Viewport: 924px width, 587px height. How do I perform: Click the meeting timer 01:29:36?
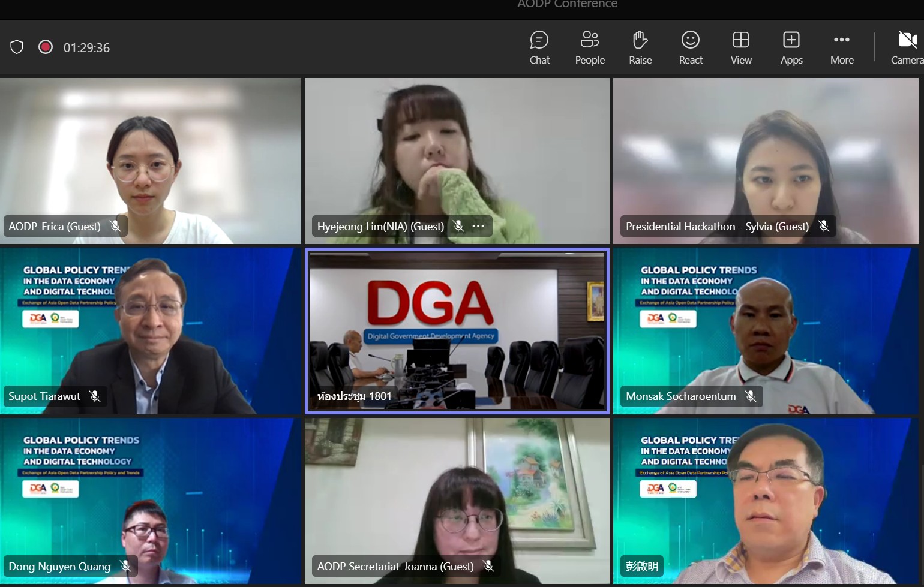point(86,47)
